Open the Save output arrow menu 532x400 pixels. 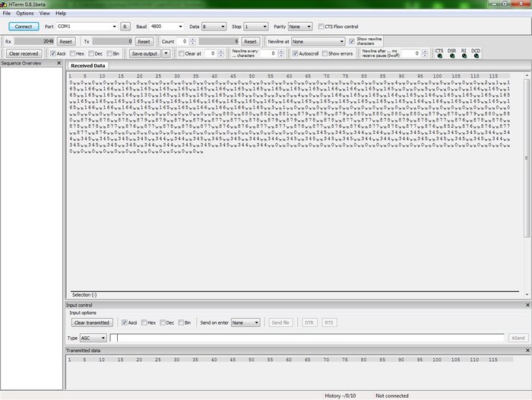point(166,54)
